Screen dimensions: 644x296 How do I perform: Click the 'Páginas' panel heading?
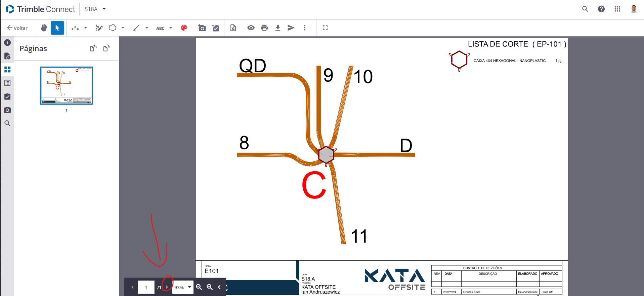[33, 48]
